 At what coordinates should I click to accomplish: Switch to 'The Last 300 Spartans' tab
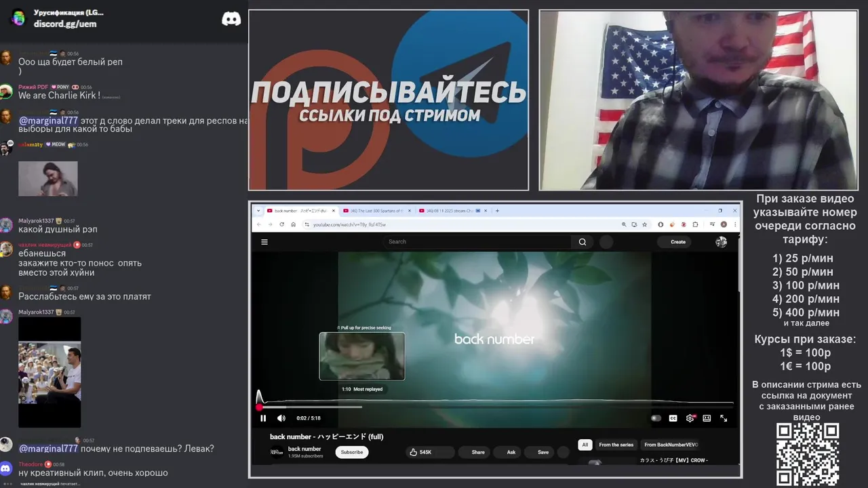376,211
